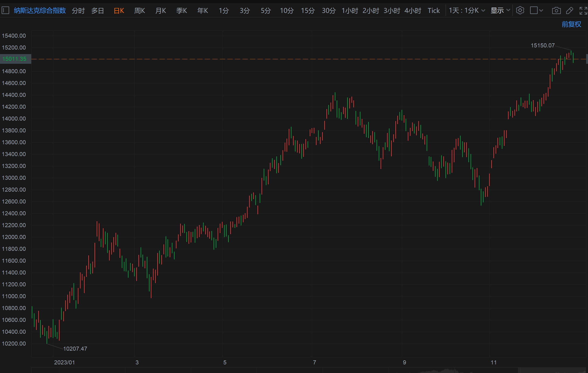This screenshot has height=373, width=588.
Task: Switch to the 周K weekly tab
Action: point(140,10)
